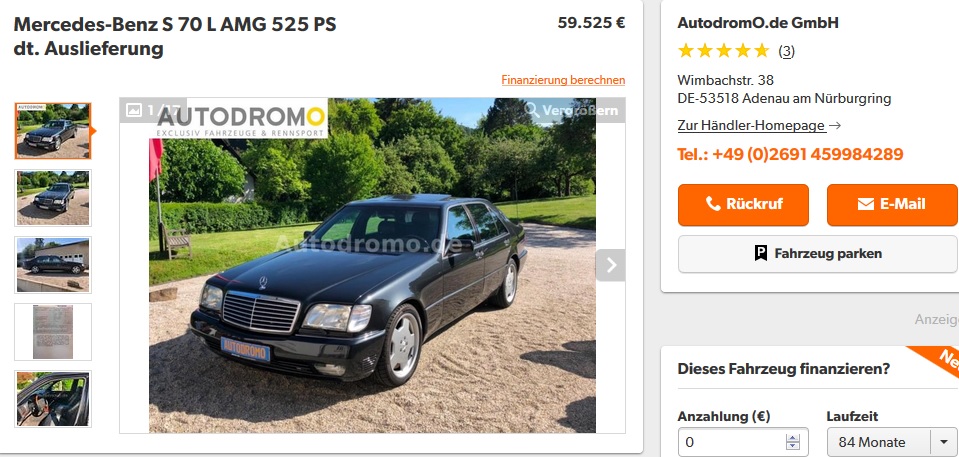This screenshot has height=457, width=959.
Task: Increase Anzahlung value with up stepper
Action: (793, 437)
